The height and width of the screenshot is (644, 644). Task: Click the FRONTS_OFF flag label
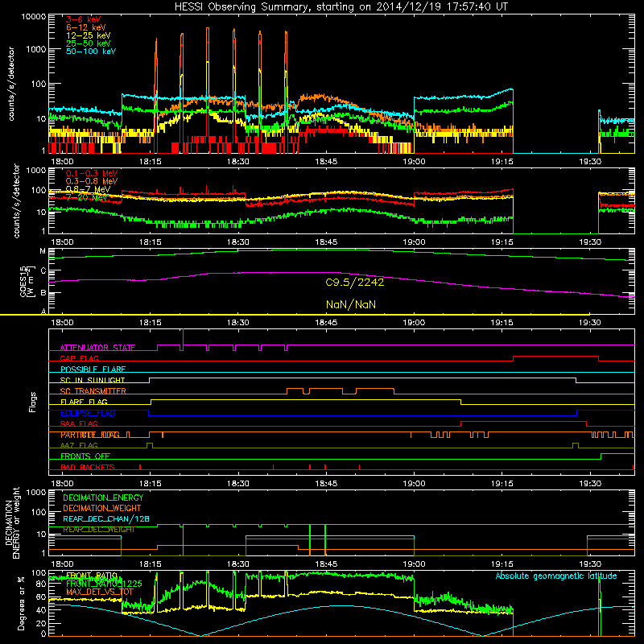click(85, 456)
